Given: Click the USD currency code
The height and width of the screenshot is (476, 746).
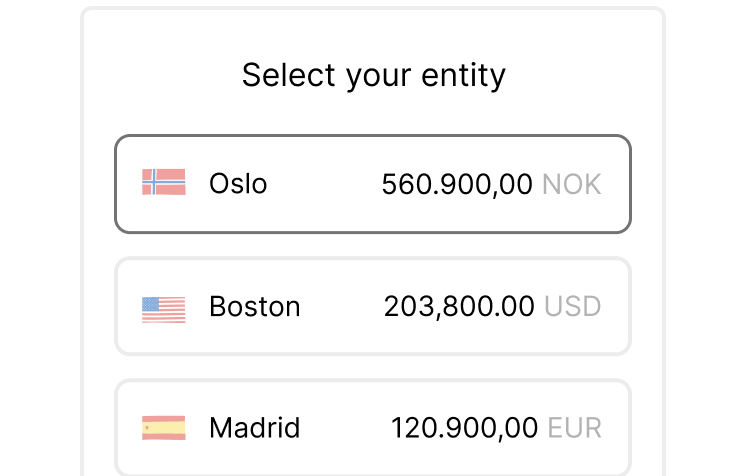Looking at the screenshot, I should click(x=573, y=307).
